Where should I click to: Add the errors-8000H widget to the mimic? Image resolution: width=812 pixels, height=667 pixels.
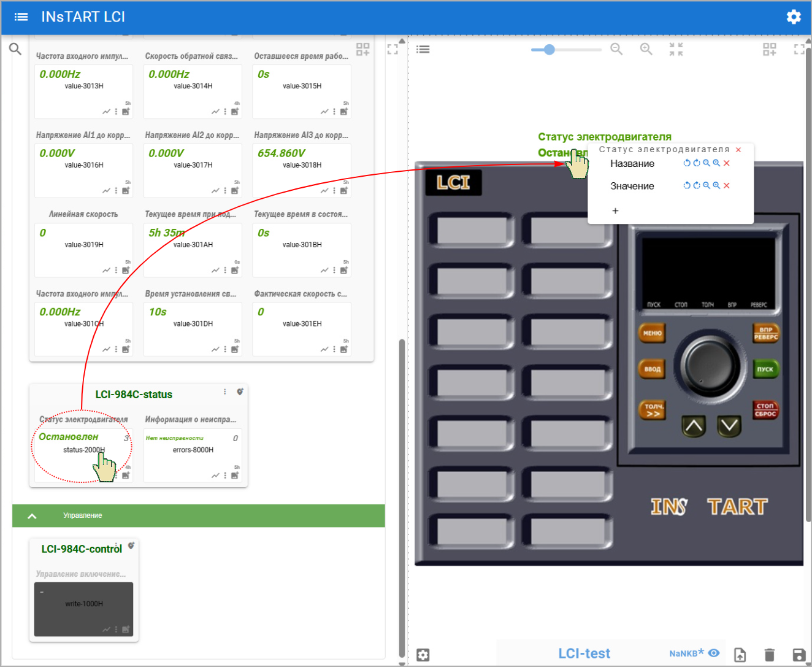[235, 476]
